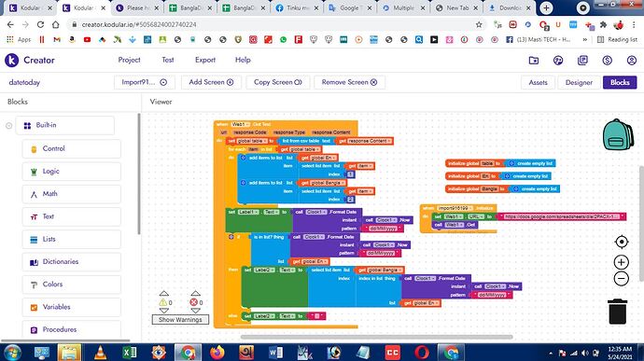The width and height of the screenshot is (644, 361).
Task: Zoom in the blocks workspace
Action: [622, 262]
